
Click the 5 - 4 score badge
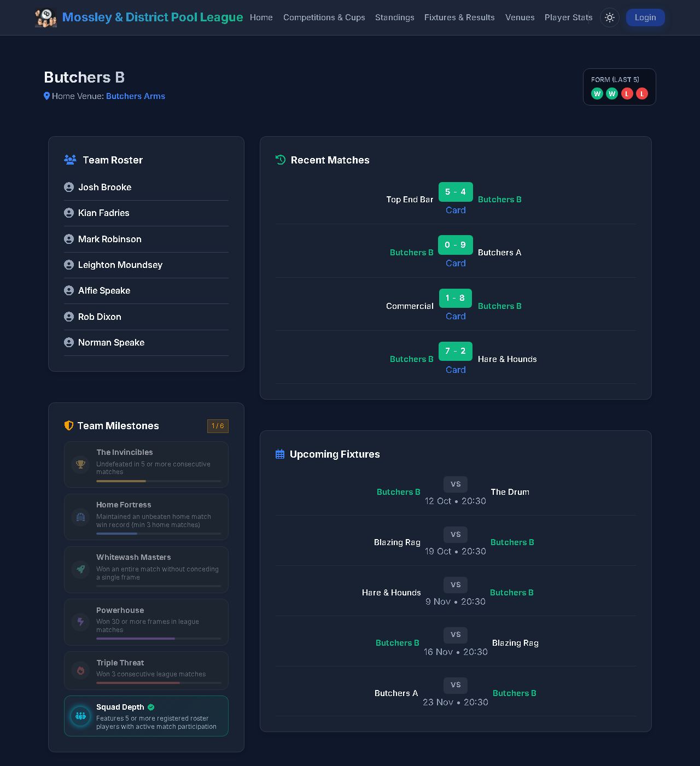[456, 192]
